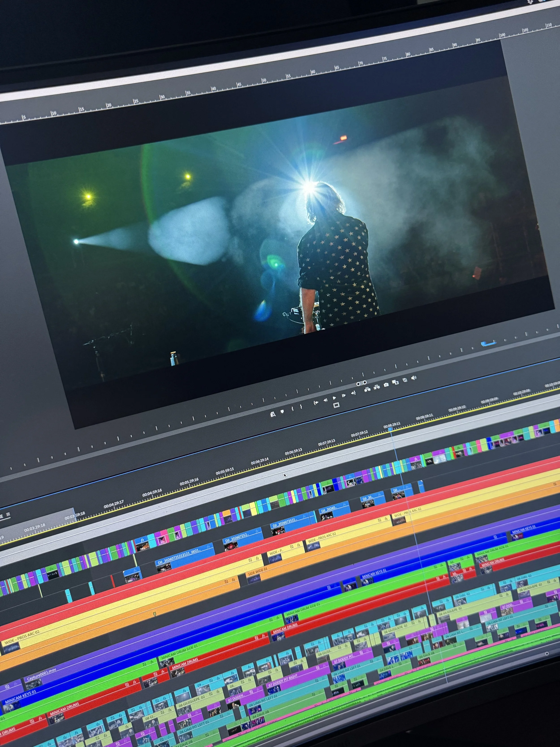Screen dimensions: 560x747
Task: Add a marker with the marker icon
Action: (x=282, y=411)
